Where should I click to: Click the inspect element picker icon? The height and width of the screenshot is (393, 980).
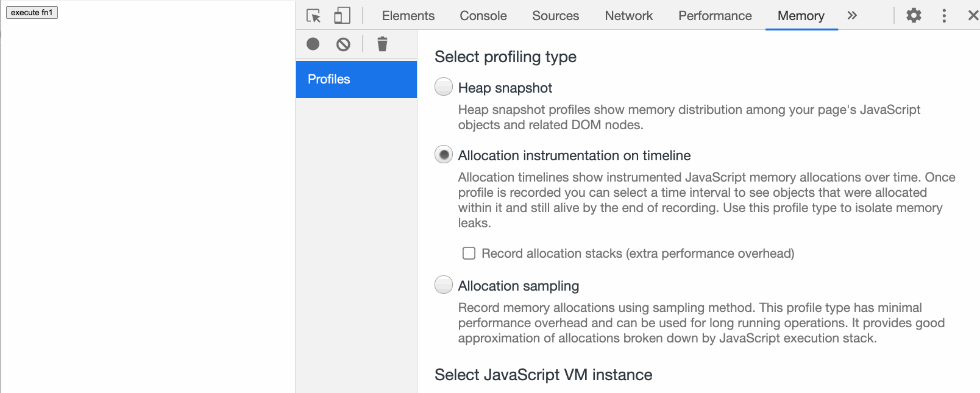[x=313, y=16]
